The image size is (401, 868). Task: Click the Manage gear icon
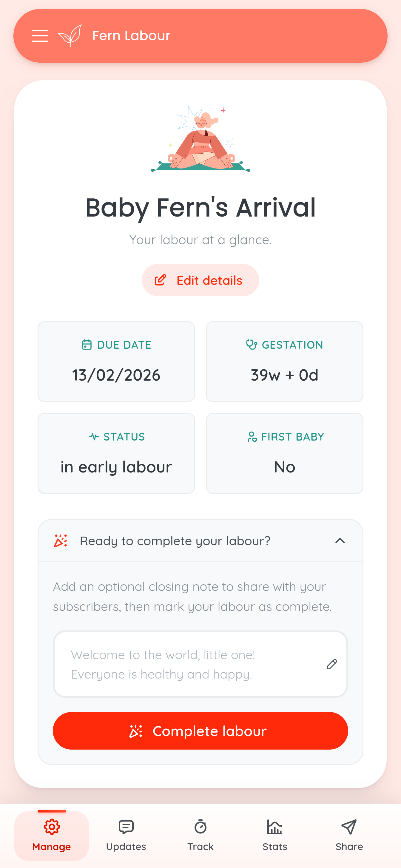51,827
